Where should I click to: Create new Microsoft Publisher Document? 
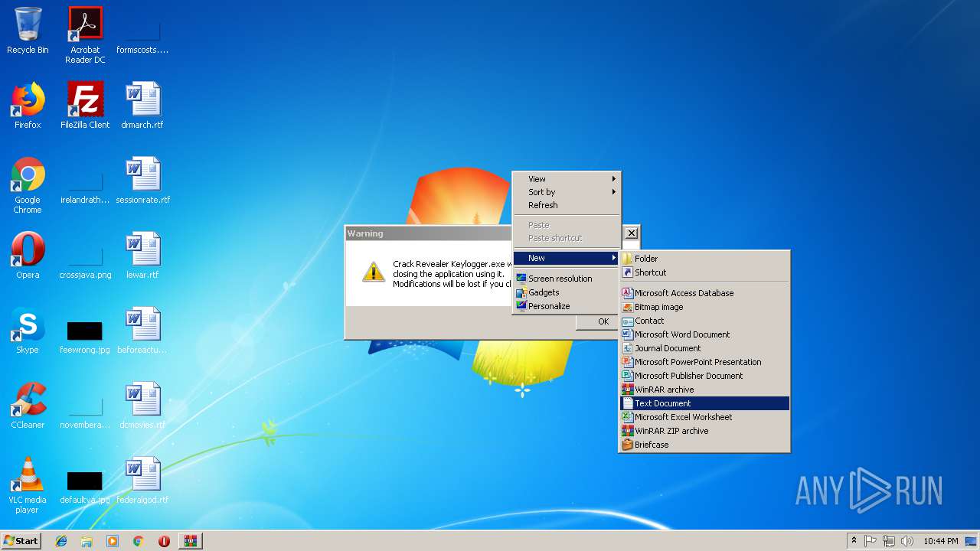704,376
